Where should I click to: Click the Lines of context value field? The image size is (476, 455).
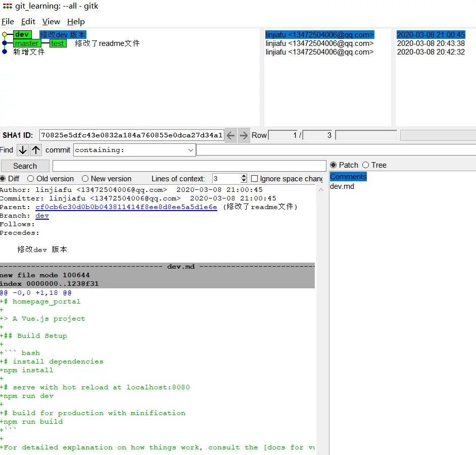pos(226,179)
